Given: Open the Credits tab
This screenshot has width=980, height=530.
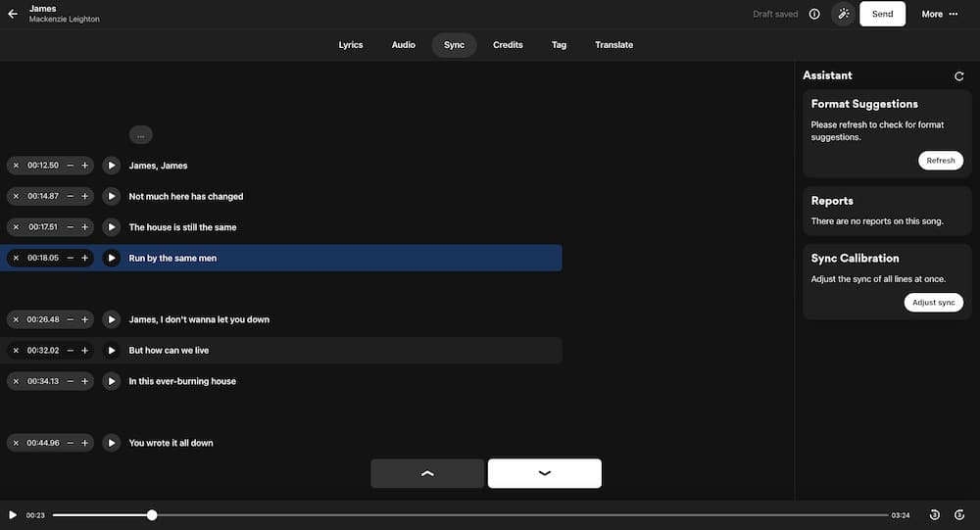Looking at the screenshot, I should tap(508, 45).
